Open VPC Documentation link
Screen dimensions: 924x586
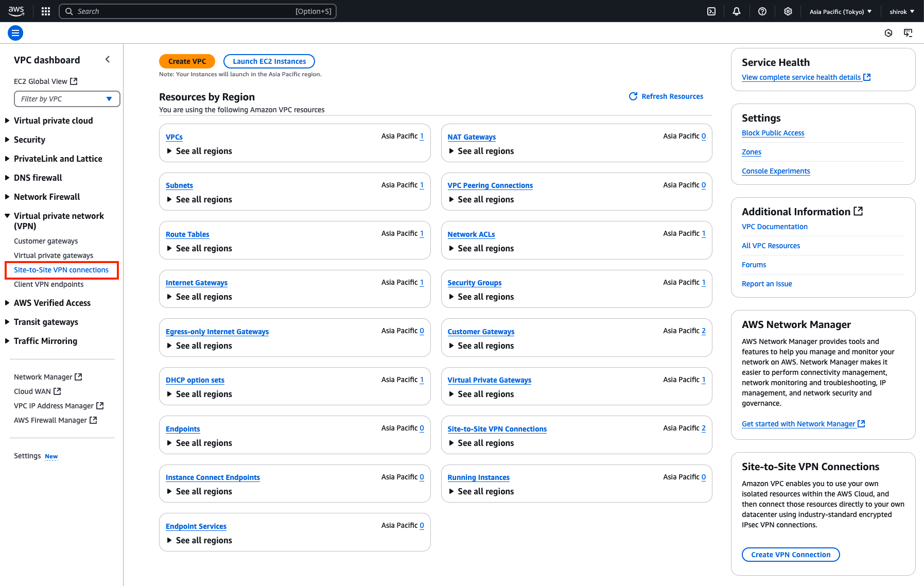[775, 227]
